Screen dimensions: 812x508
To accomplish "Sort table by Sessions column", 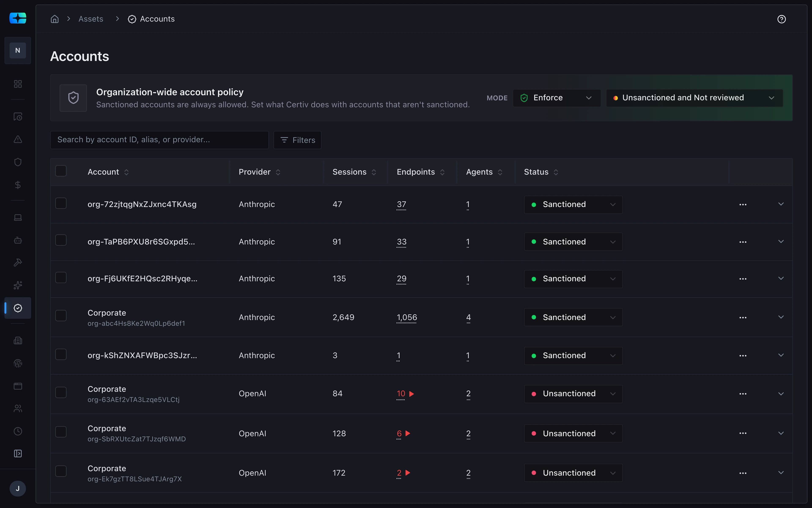I will point(354,172).
